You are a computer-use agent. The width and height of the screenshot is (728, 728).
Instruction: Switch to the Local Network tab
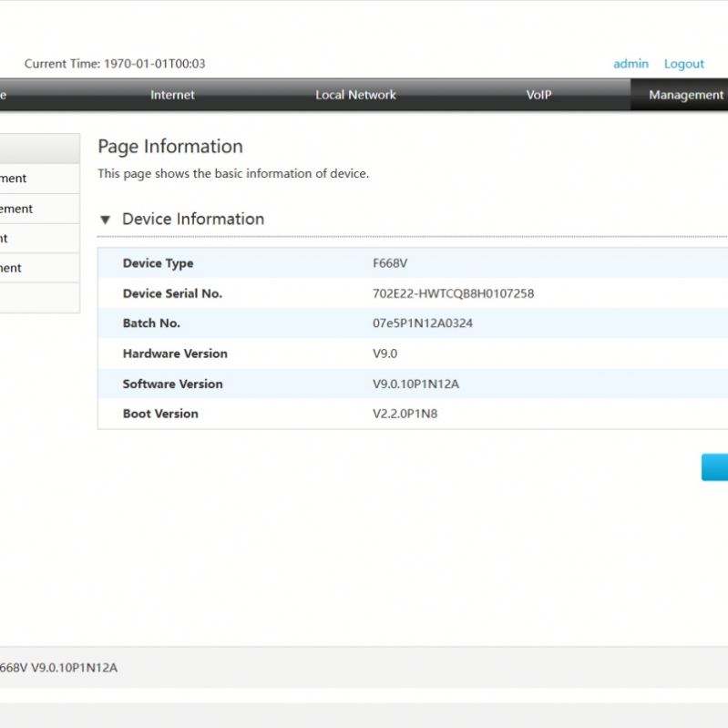tap(355, 95)
